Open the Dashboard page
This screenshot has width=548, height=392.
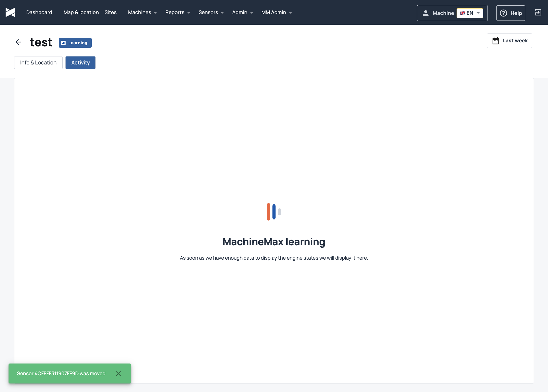click(39, 12)
